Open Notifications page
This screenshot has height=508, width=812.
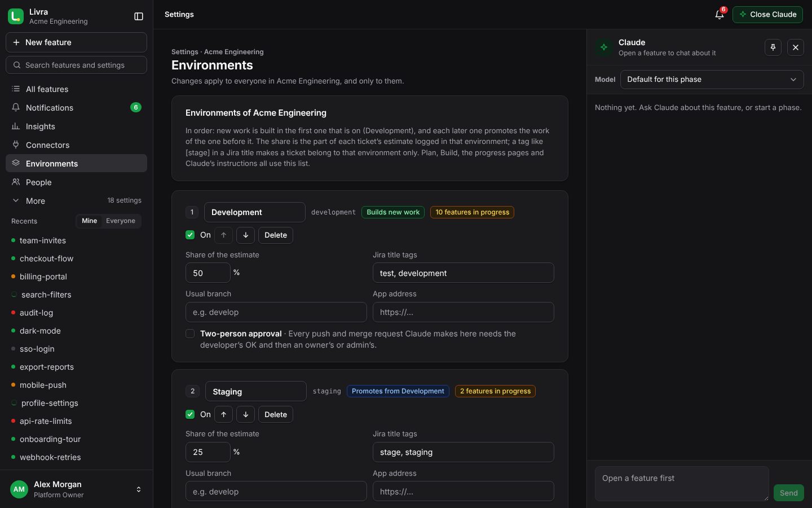pos(76,108)
